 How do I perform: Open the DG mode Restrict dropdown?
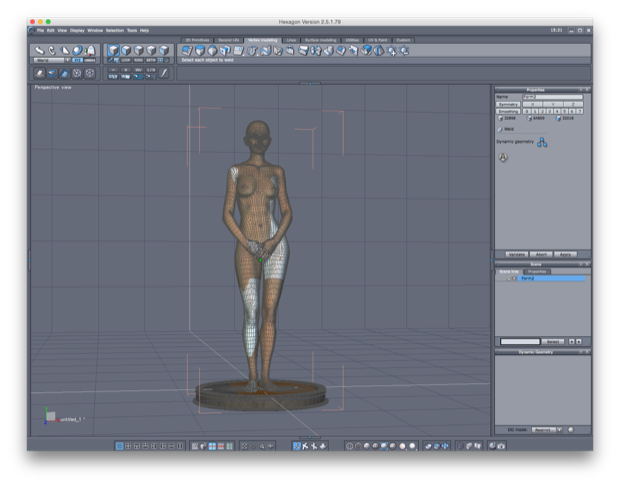(546, 430)
